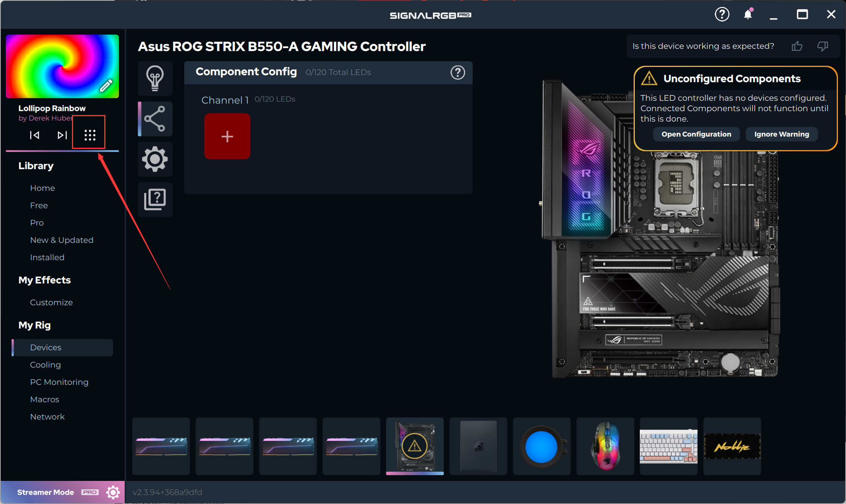The image size is (846, 504).
Task: Skip to previous effect
Action: coord(35,135)
